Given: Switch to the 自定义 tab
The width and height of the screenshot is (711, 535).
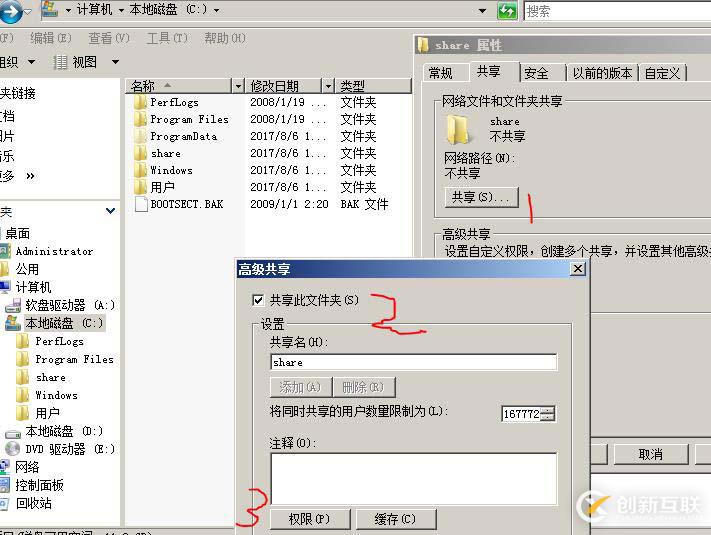Looking at the screenshot, I should click(662, 73).
